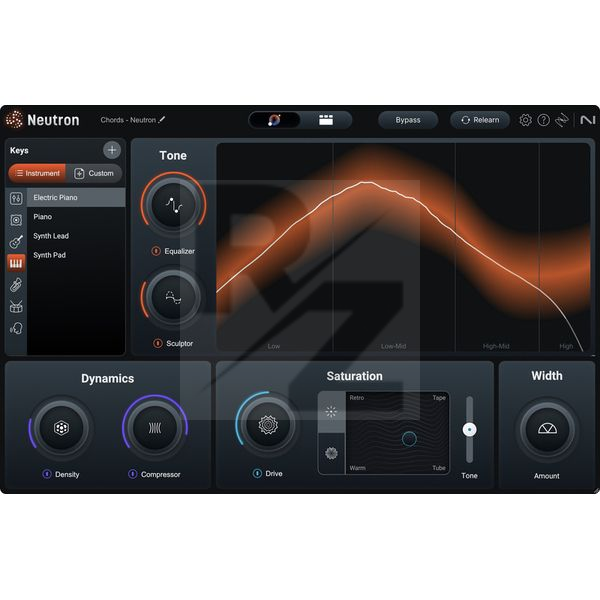The image size is (600, 600).
Task: Select the upper saturation style icon
Action: [331, 412]
